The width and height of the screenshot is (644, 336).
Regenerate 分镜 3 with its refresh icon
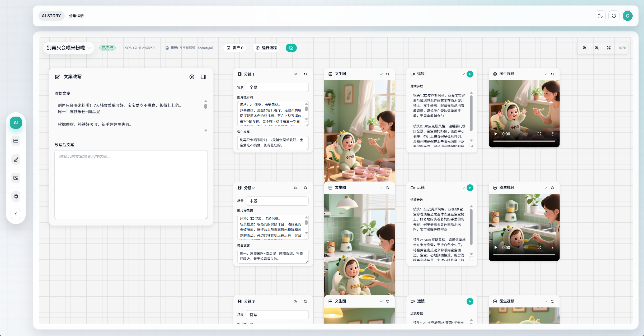tap(305, 301)
